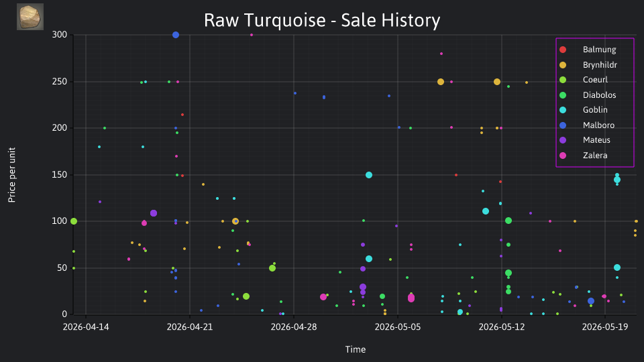Click the Mateus purple legend dot

(x=563, y=140)
